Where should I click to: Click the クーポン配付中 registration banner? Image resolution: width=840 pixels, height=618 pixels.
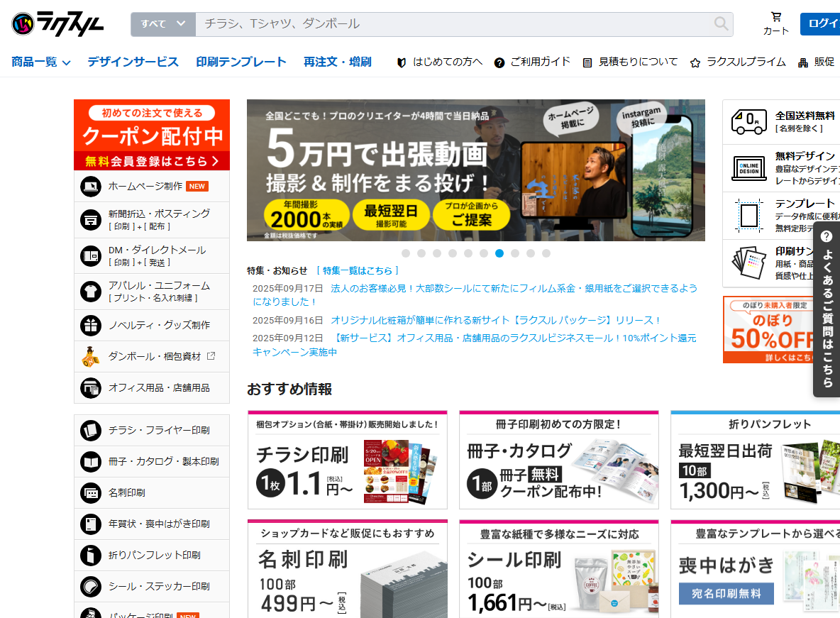152,135
